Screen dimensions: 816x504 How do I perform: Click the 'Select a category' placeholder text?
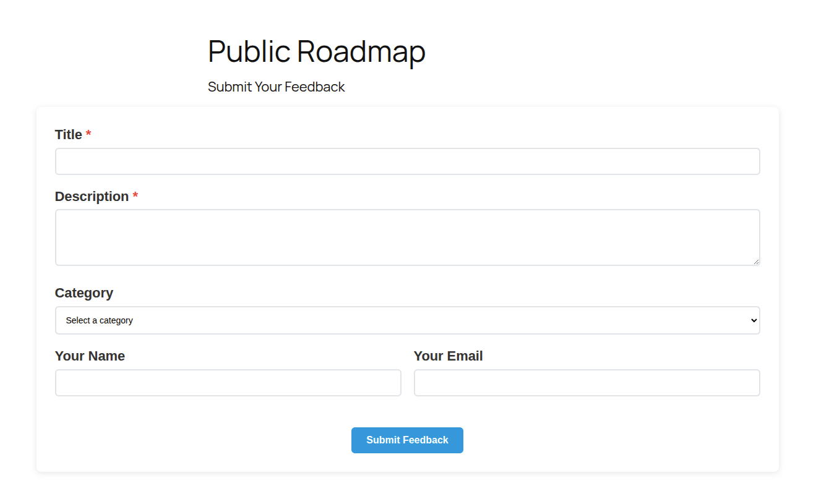(100, 320)
